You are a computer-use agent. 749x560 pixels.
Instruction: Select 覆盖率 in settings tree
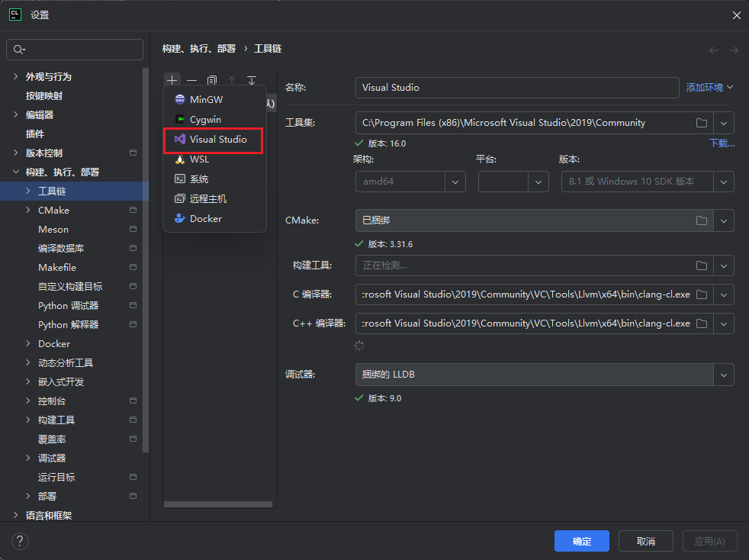click(52, 439)
